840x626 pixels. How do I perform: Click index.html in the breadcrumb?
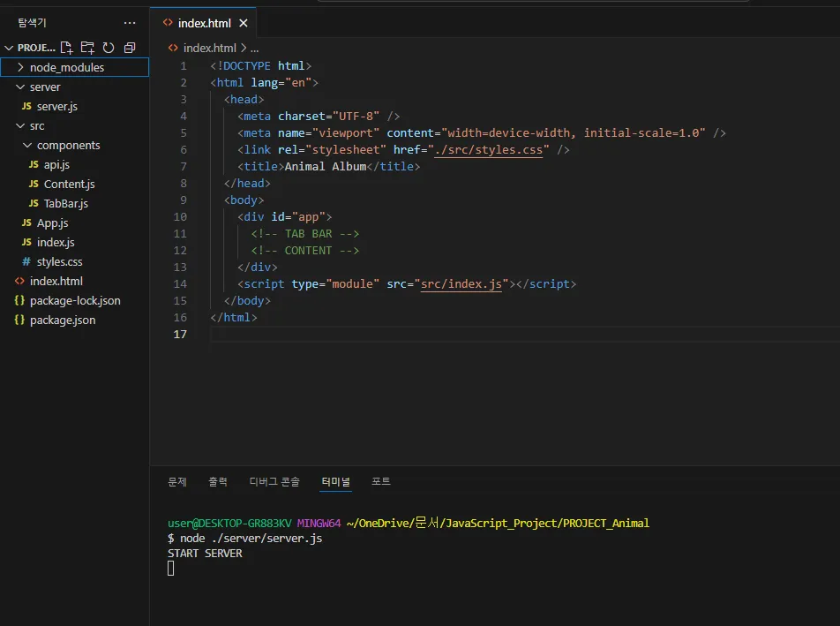tap(209, 48)
